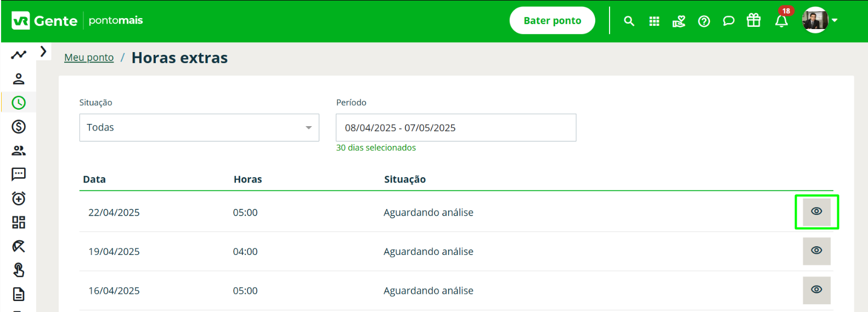This screenshot has height=312, width=868.
Task: Open the group people icon in sidebar
Action: (x=19, y=150)
